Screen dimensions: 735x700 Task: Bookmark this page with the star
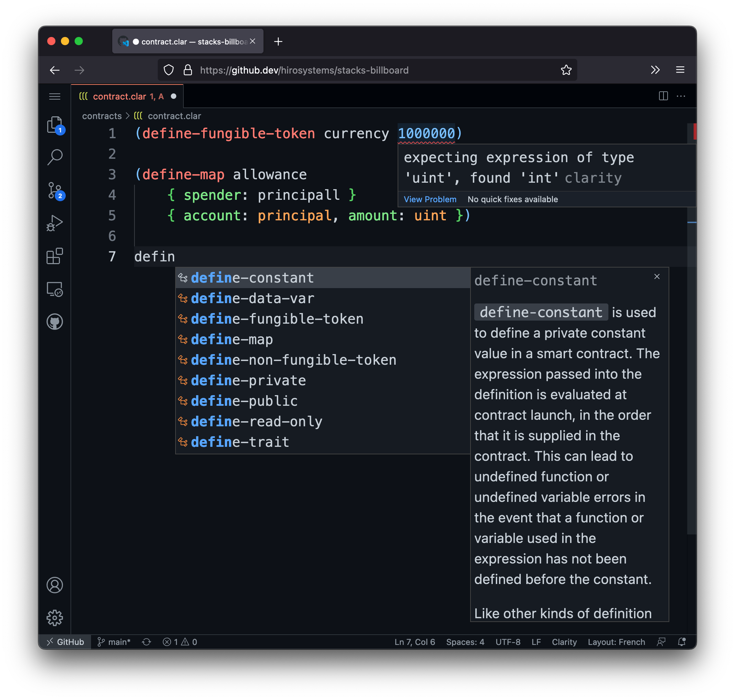pos(566,70)
